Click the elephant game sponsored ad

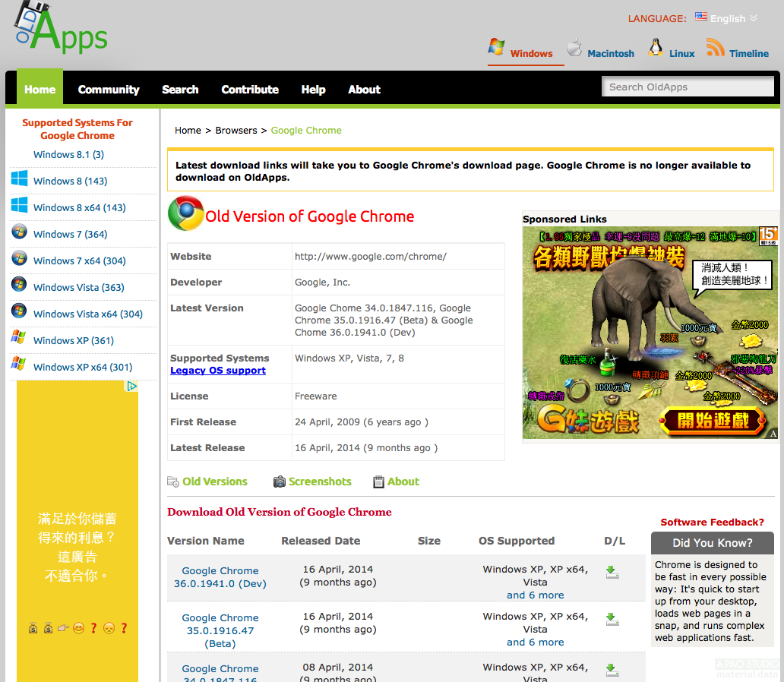click(x=650, y=333)
